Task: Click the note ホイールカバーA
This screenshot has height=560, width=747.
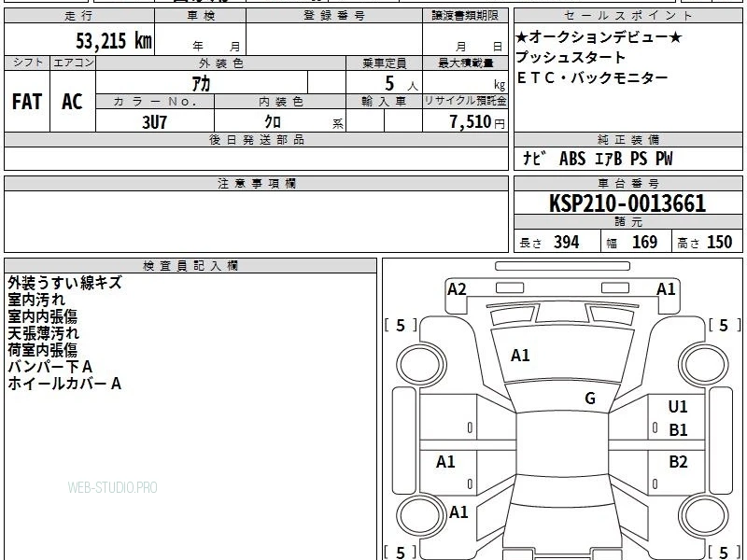Action: [64, 384]
